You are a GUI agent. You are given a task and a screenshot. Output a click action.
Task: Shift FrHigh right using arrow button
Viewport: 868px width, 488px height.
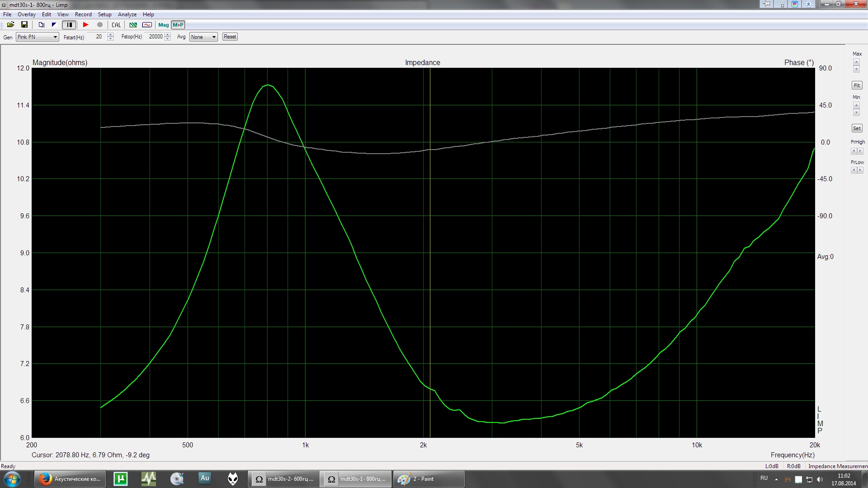coord(860,151)
